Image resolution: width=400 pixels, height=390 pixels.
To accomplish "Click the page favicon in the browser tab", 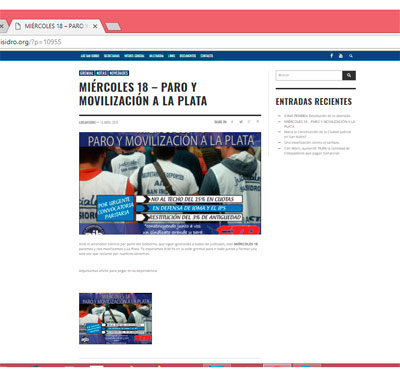I will [x=18, y=26].
